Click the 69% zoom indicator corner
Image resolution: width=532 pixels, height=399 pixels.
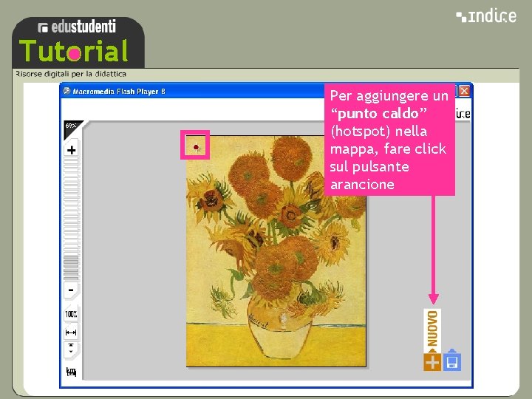[x=72, y=128]
